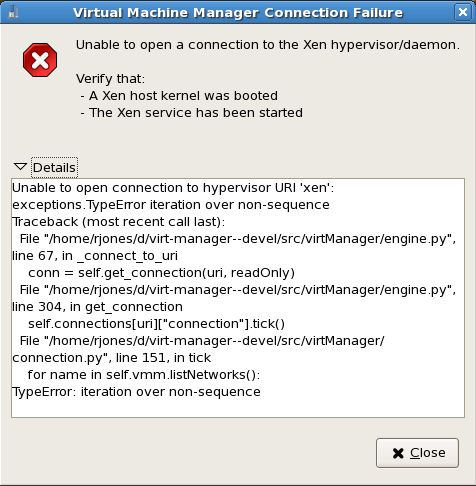Click the Details expander label

[x=54, y=168]
